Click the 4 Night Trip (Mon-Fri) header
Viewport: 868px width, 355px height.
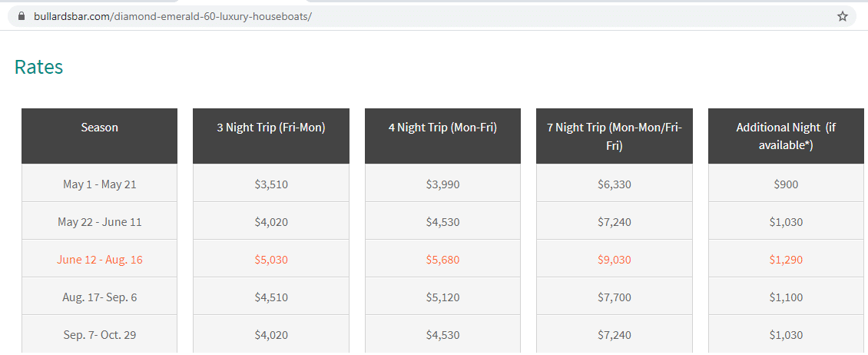[x=443, y=136]
